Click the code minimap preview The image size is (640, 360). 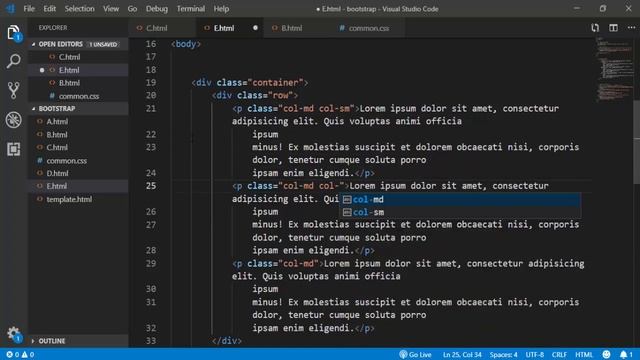coord(614,69)
